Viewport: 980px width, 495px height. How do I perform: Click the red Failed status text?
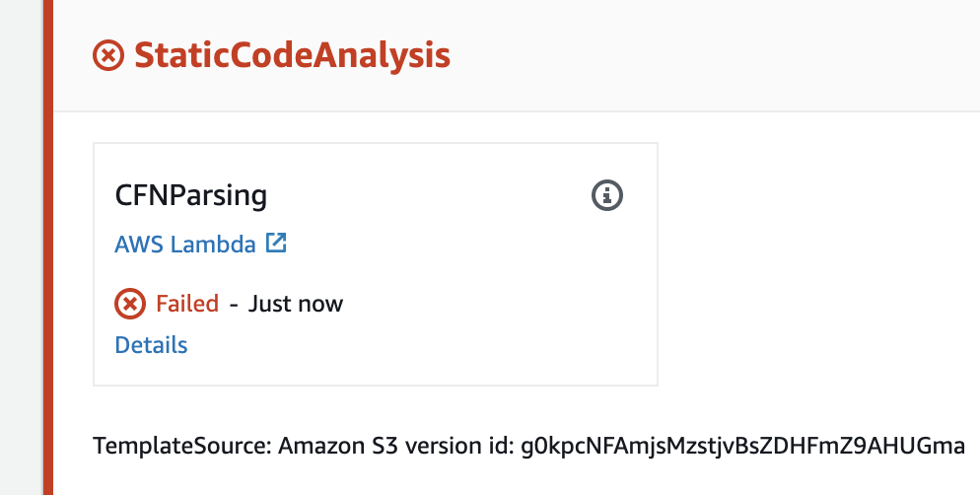(187, 304)
